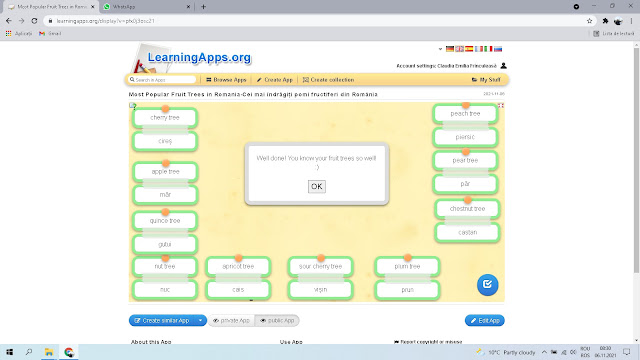The width and height of the screenshot is (640, 360).
Task: Show hidden system tray icons chevron
Action: click(x=544, y=352)
